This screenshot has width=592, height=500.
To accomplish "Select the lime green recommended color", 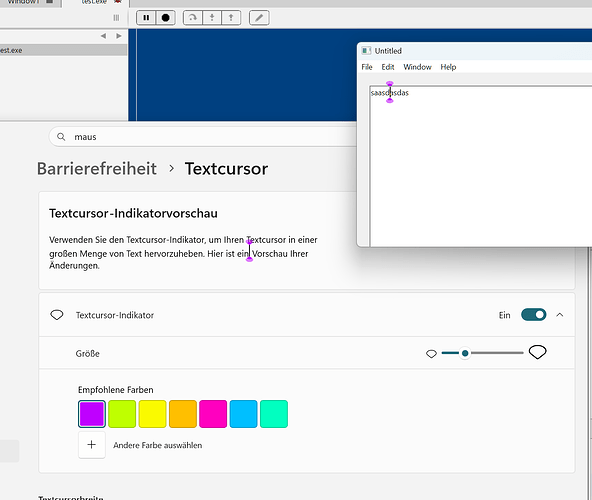I will (122, 414).
